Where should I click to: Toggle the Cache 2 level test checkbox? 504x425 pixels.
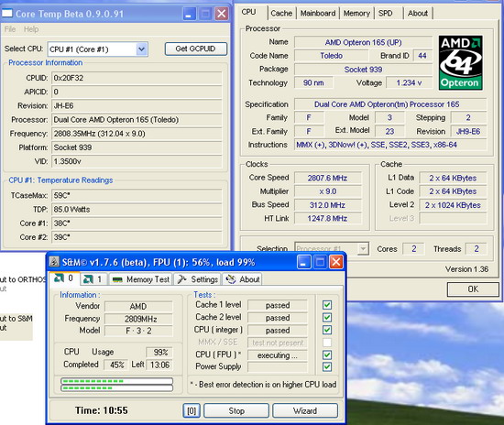327,318
